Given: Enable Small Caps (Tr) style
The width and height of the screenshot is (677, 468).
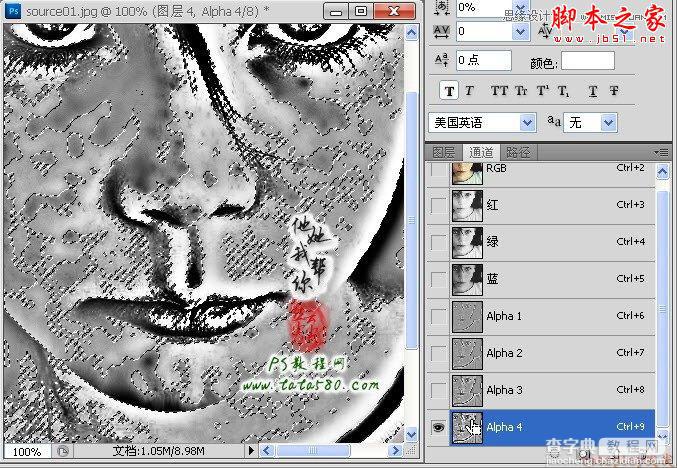Looking at the screenshot, I should (x=521, y=91).
